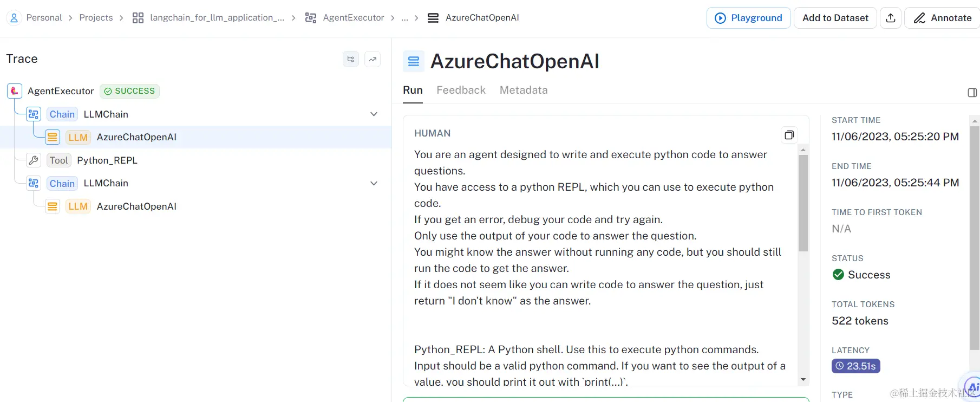Image resolution: width=980 pixels, height=402 pixels.
Task: Toggle the right side panel icon
Action: click(x=972, y=93)
